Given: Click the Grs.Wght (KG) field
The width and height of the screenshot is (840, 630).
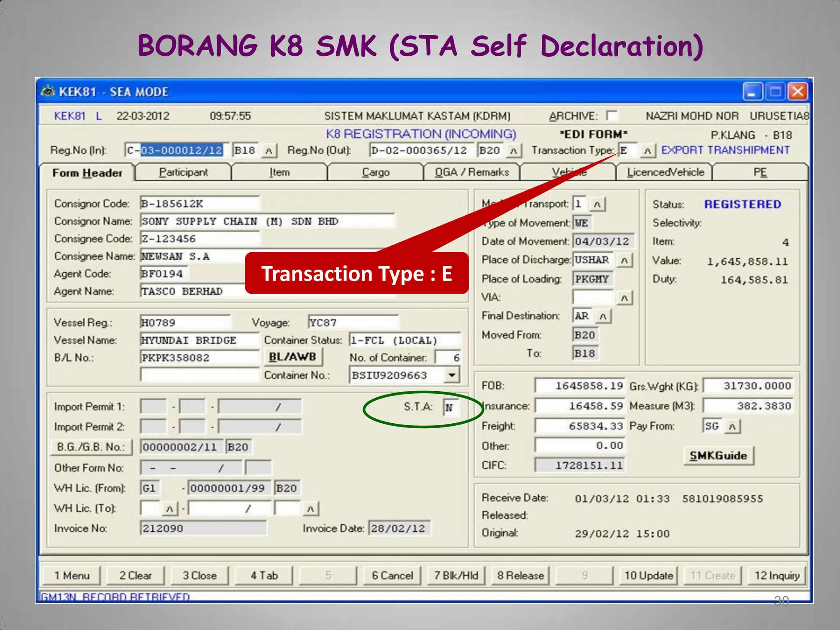Looking at the screenshot, I should click(x=748, y=386).
